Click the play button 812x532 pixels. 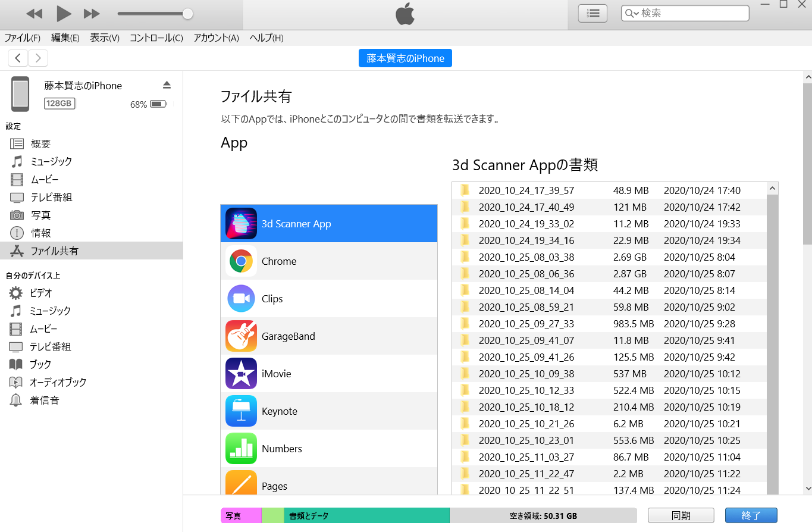coord(63,13)
